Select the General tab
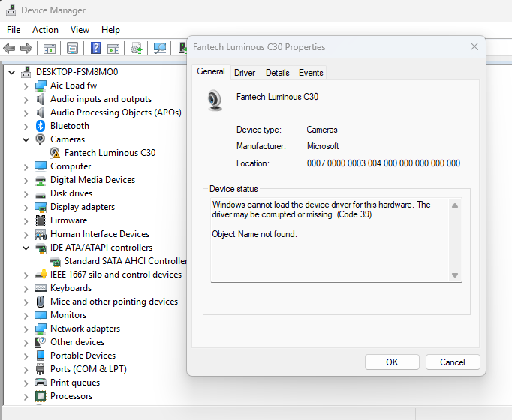This screenshot has width=512, height=420. click(x=211, y=71)
